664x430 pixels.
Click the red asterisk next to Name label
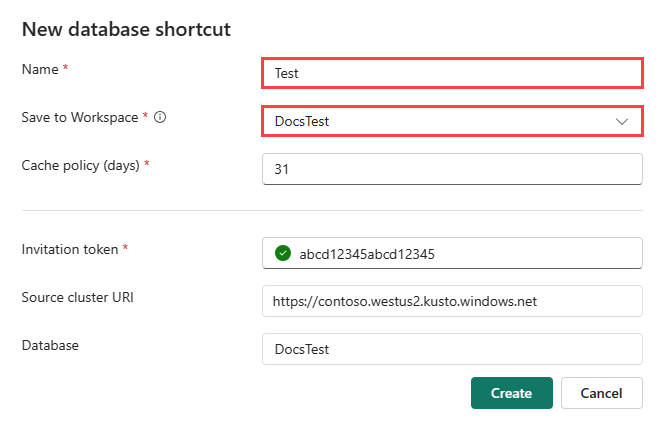[x=66, y=68]
